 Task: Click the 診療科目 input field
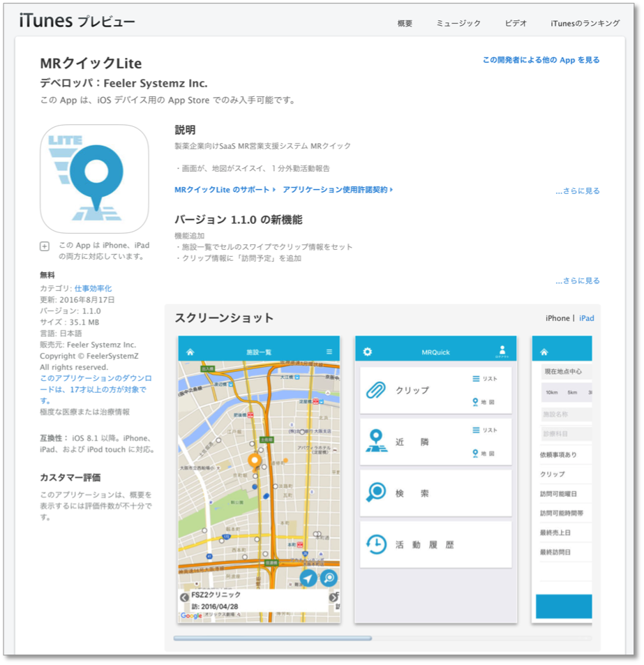point(566,434)
